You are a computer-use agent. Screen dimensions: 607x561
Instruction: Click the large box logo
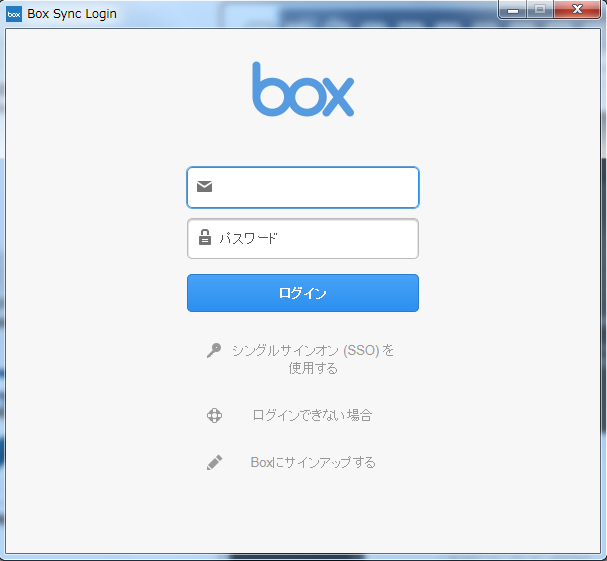[303, 89]
